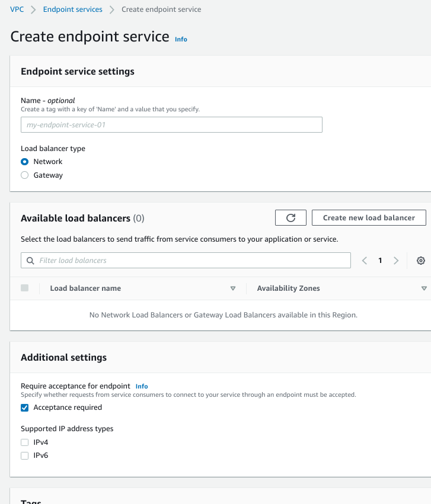
Task: Enable IPv4 supported address type
Action: point(25,442)
